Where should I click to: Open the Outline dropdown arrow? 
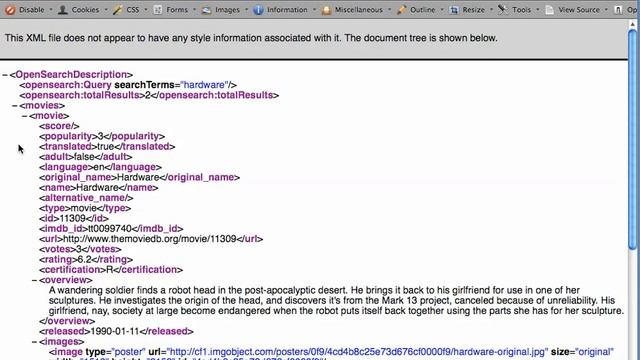click(x=442, y=9)
